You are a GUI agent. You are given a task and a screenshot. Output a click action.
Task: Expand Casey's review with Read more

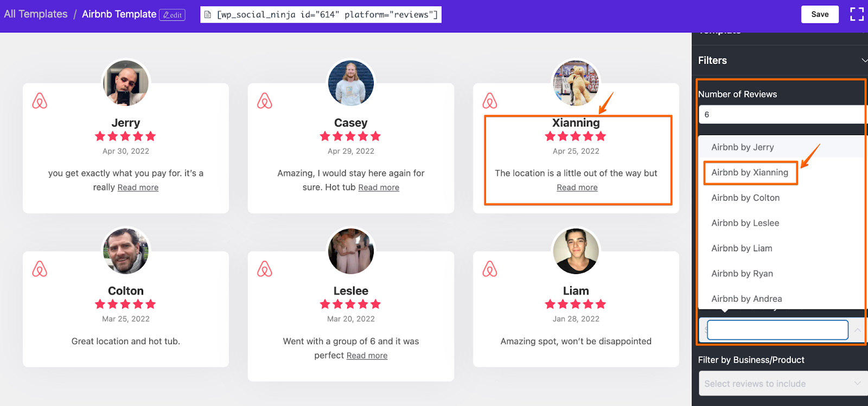(x=379, y=187)
